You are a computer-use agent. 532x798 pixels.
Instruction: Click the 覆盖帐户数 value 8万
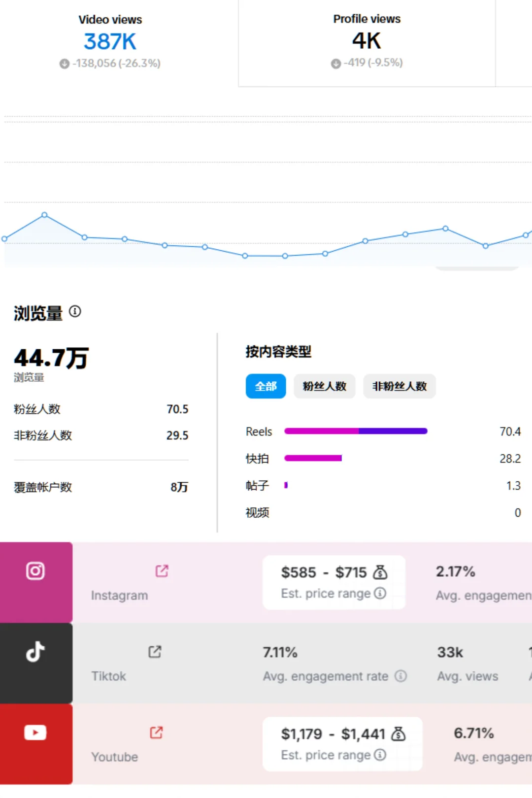point(179,487)
